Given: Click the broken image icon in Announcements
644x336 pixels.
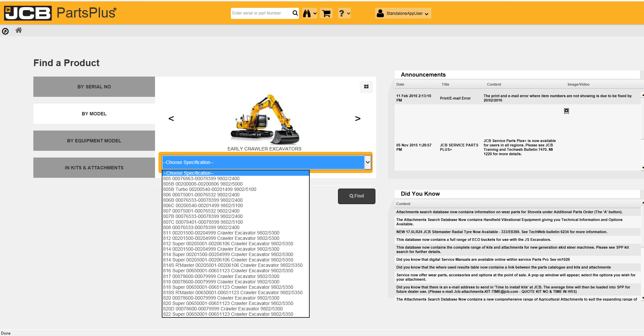Looking at the screenshot, I should pyautogui.click(x=566, y=111).
